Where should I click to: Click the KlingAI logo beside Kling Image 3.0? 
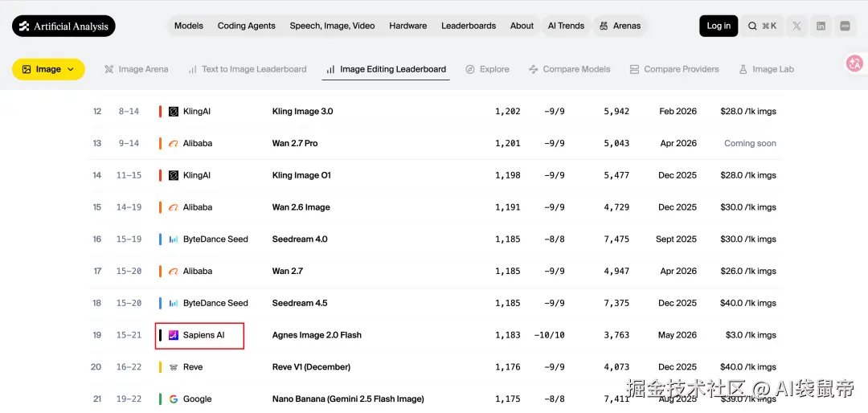pyautogui.click(x=174, y=111)
